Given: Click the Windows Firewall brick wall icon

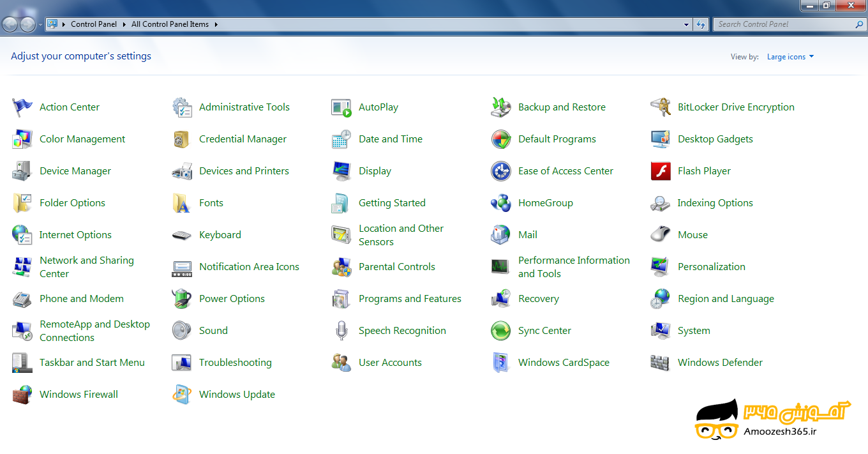Looking at the screenshot, I should click(22, 395).
